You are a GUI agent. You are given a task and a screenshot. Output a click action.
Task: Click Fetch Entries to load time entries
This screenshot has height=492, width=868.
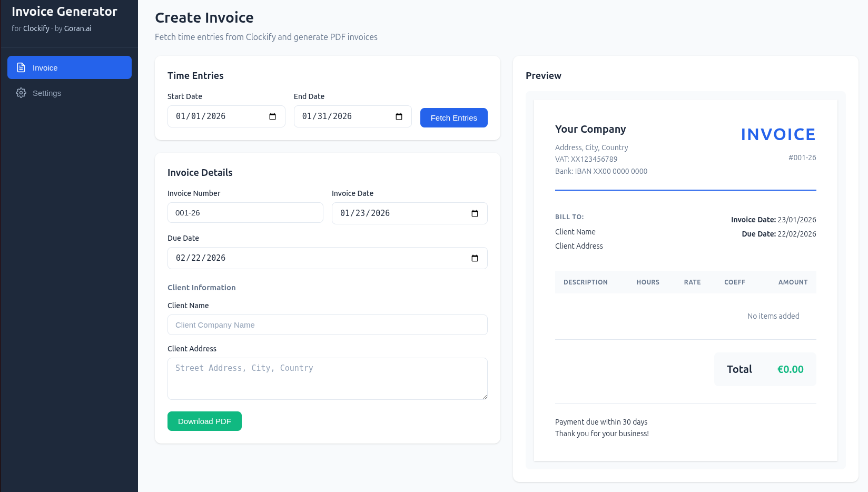point(453,117)
